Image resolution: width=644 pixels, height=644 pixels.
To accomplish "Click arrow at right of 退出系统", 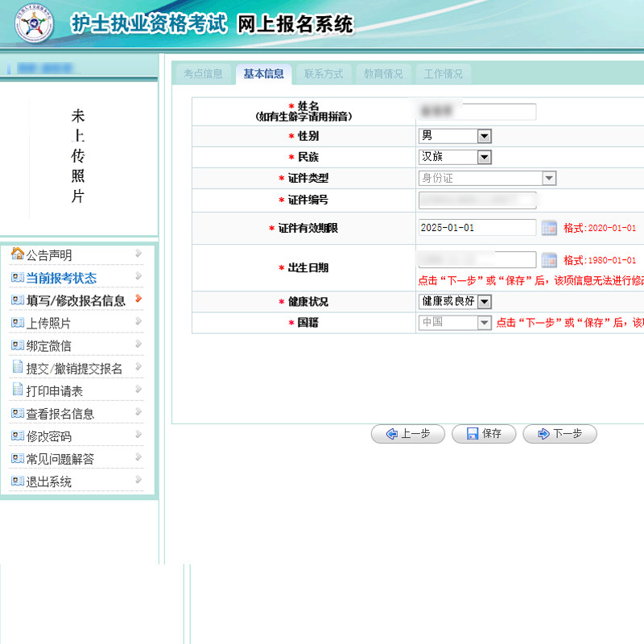I will tap(138, 479).
